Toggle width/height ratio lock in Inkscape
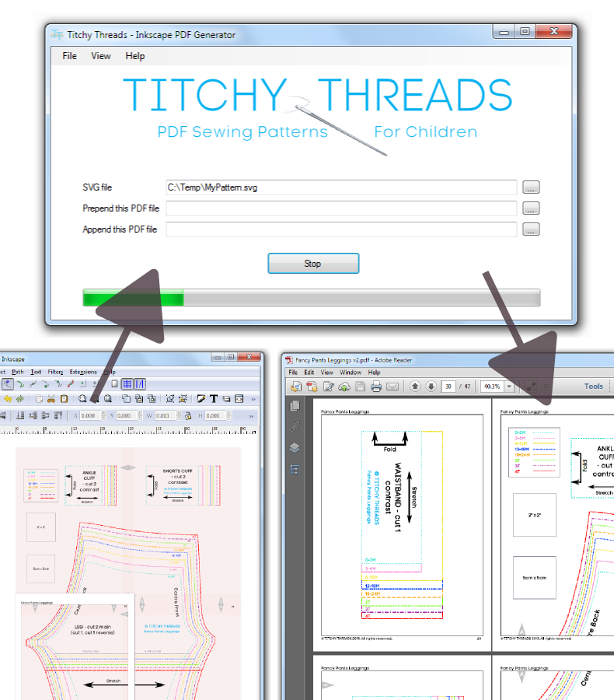The image size is (614, 700). [188, 415]
